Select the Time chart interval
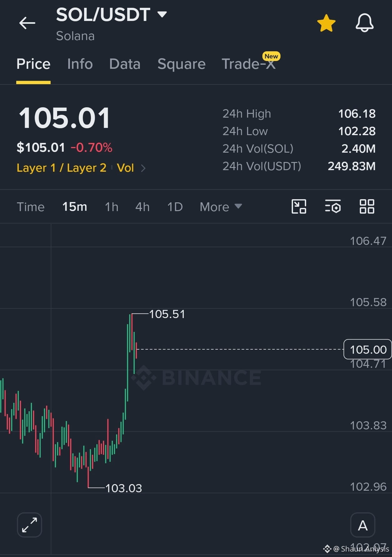392x557 pixels. 31,207
